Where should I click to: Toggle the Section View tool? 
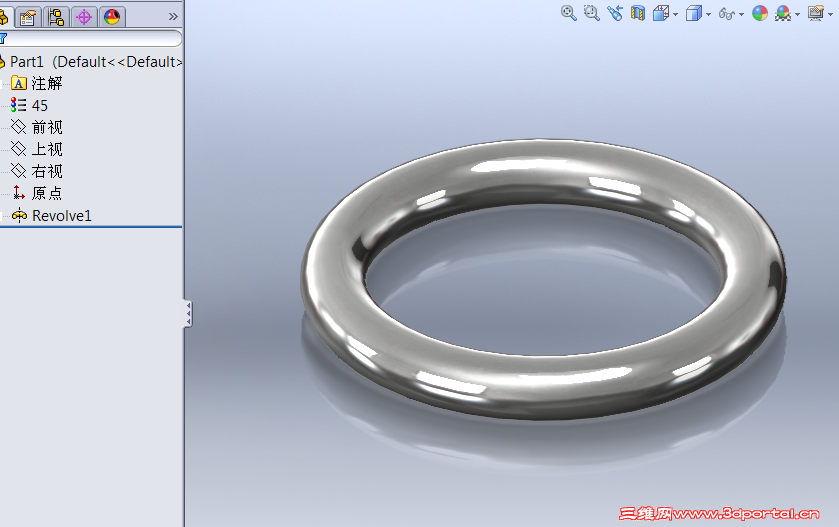638,13
